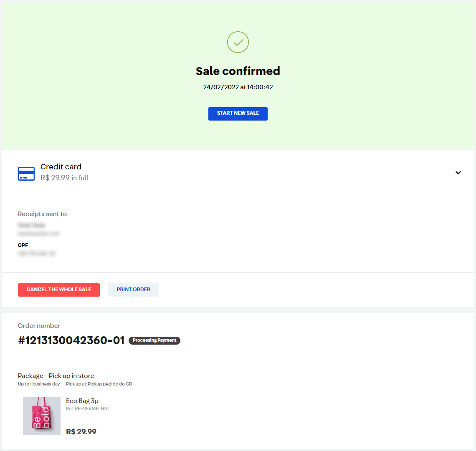Viewport: 476px width, 451px height.
Task: Select the order number #1213130042360-01
Action: (71, 340)
